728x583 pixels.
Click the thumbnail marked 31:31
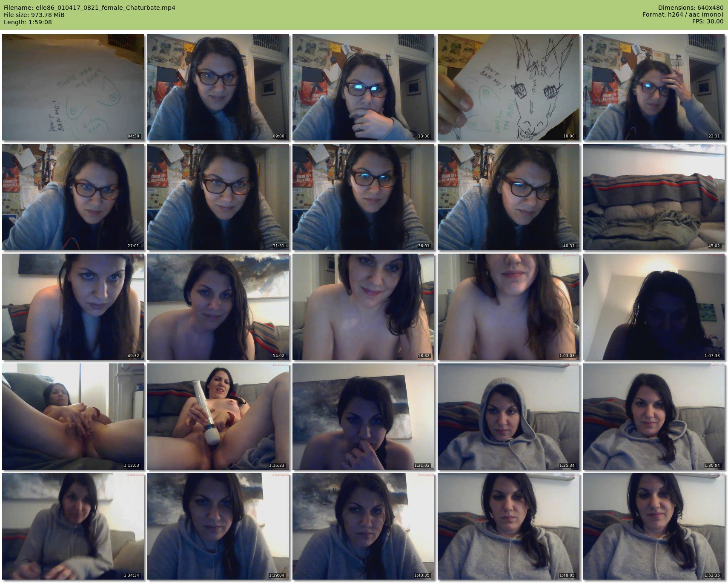point(218,197)
